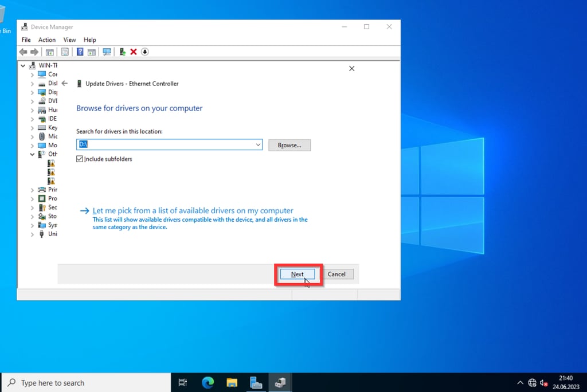Click the Forward arrow in Device Manager toolbar
587x392 pixels.
tap(34, 52)
